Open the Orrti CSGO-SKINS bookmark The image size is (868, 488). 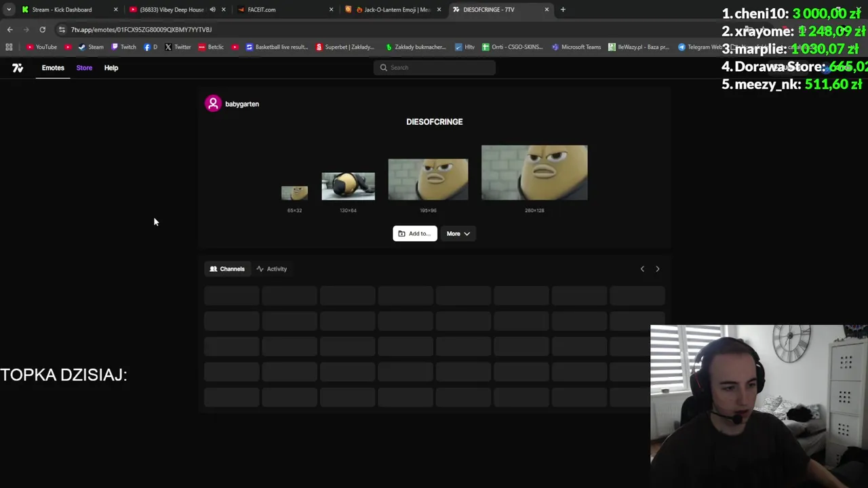(512, 47)
